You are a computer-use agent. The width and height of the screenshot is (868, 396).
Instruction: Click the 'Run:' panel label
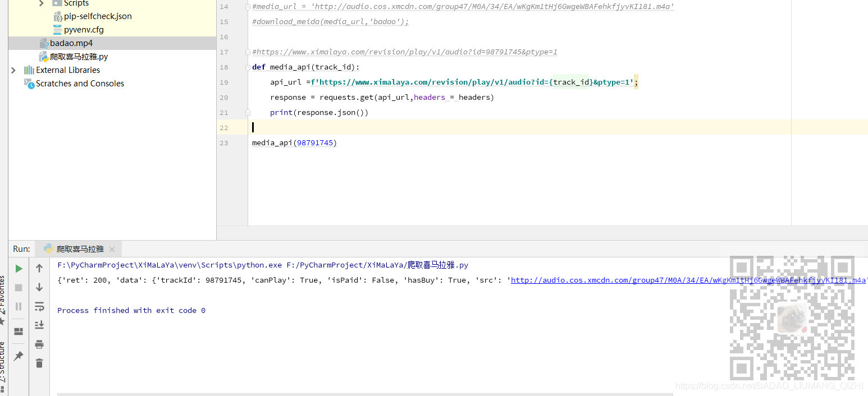[x=21, y=249]
